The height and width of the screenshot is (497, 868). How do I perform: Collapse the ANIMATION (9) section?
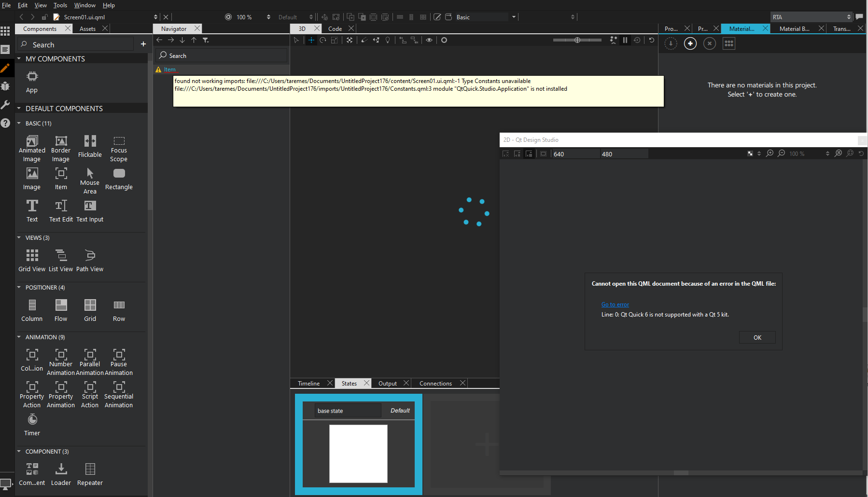pos(19,337)
